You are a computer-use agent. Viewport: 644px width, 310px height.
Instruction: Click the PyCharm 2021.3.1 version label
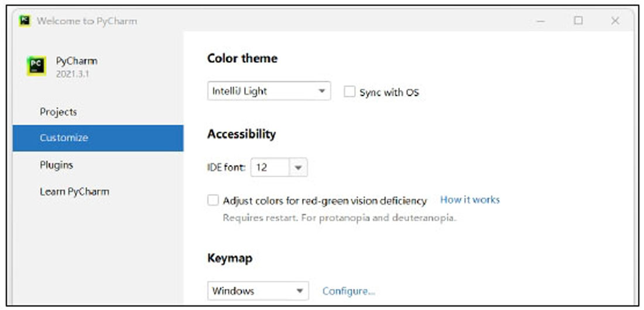(x=73, y=74)
